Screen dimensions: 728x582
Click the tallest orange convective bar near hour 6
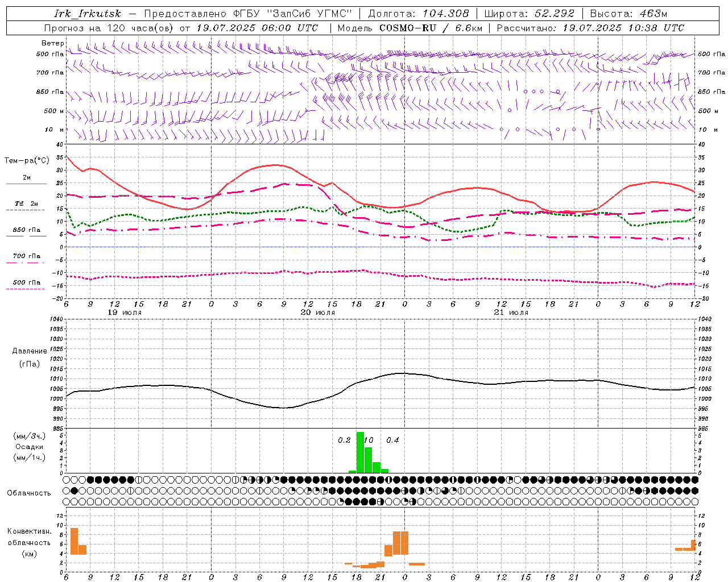[74, 541]
